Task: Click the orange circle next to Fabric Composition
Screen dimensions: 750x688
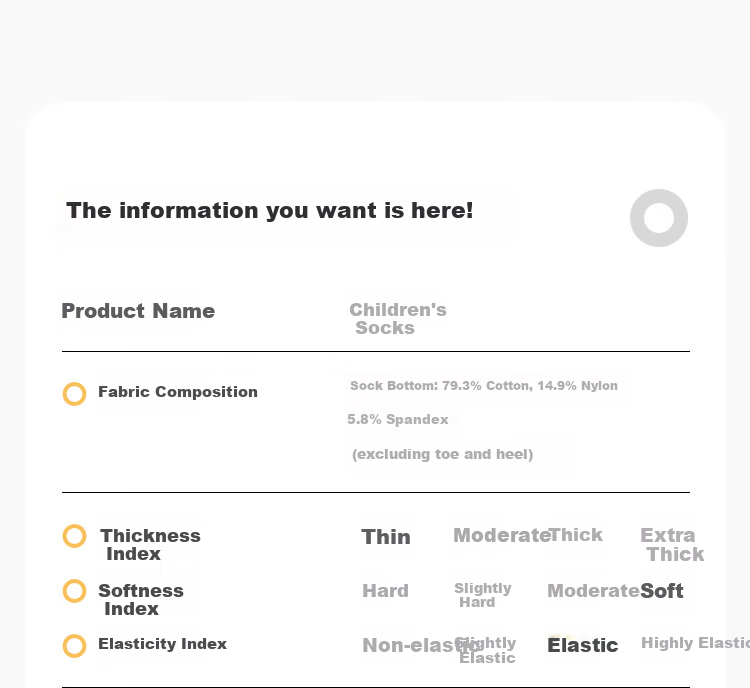Action: [x=75, y=394]
